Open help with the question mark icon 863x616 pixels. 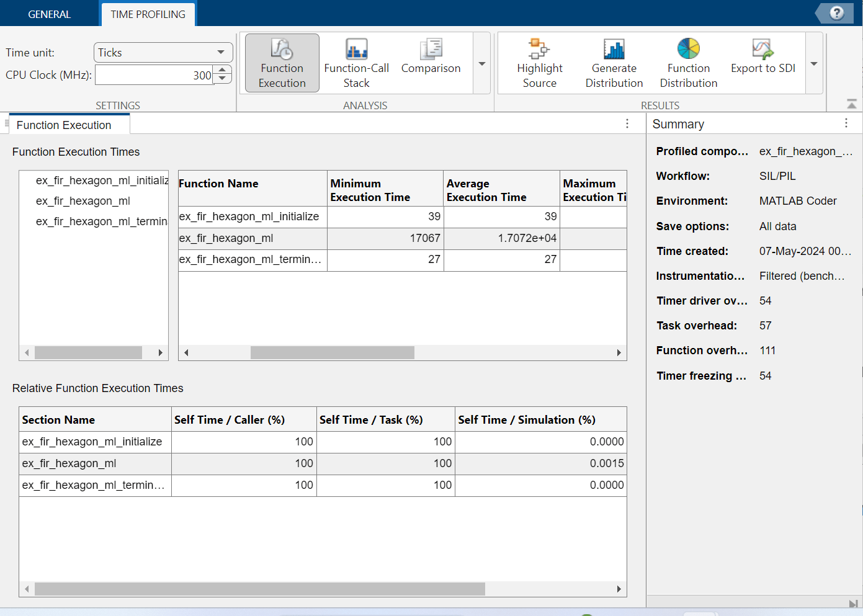click(x=836, y=13)
